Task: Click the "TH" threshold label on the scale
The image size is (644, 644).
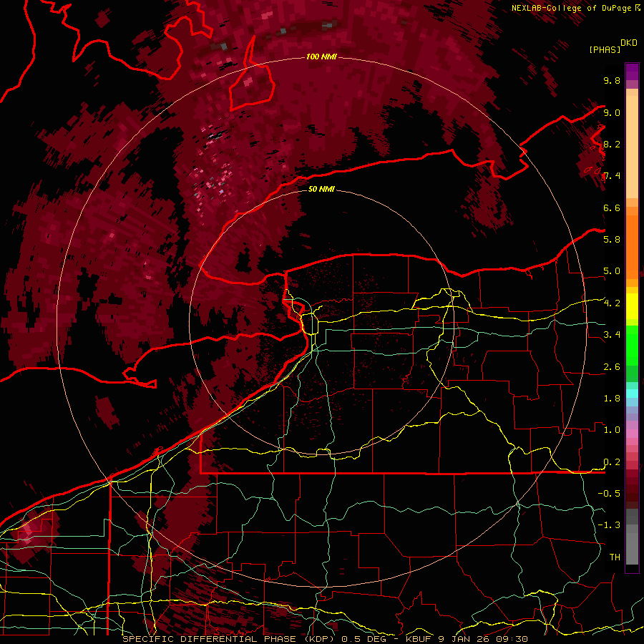Action: pyautogui.click(x=615, y=557)
